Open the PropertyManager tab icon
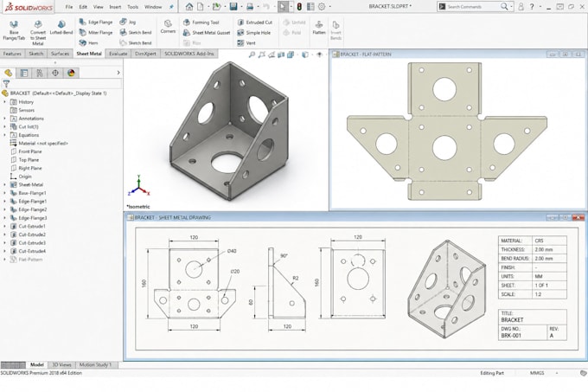588x392 pixels. click(24, 73)
